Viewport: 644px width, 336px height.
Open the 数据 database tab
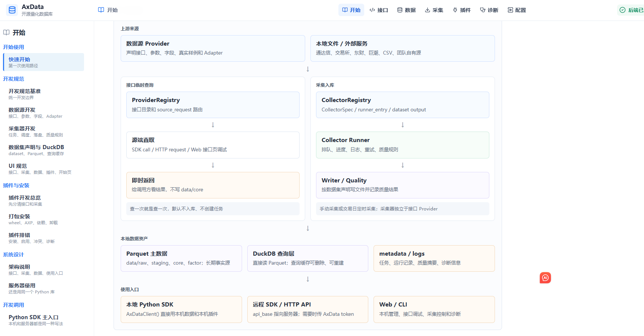tap(406, 10)
